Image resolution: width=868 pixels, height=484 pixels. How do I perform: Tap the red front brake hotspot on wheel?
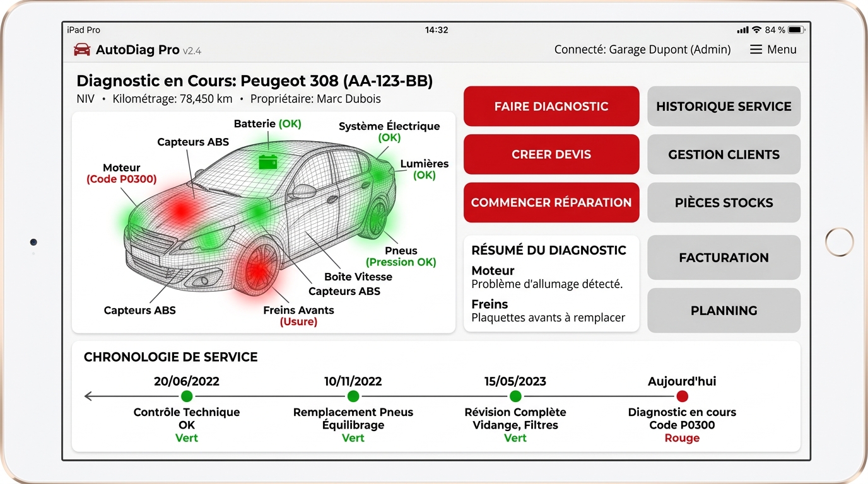coord(258,270)
